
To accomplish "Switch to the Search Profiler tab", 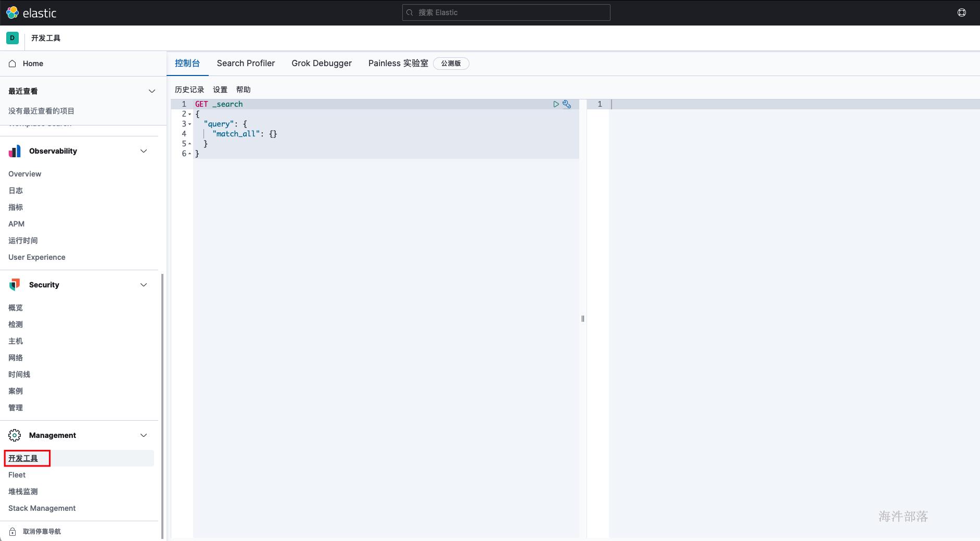I will pos(246,64).
